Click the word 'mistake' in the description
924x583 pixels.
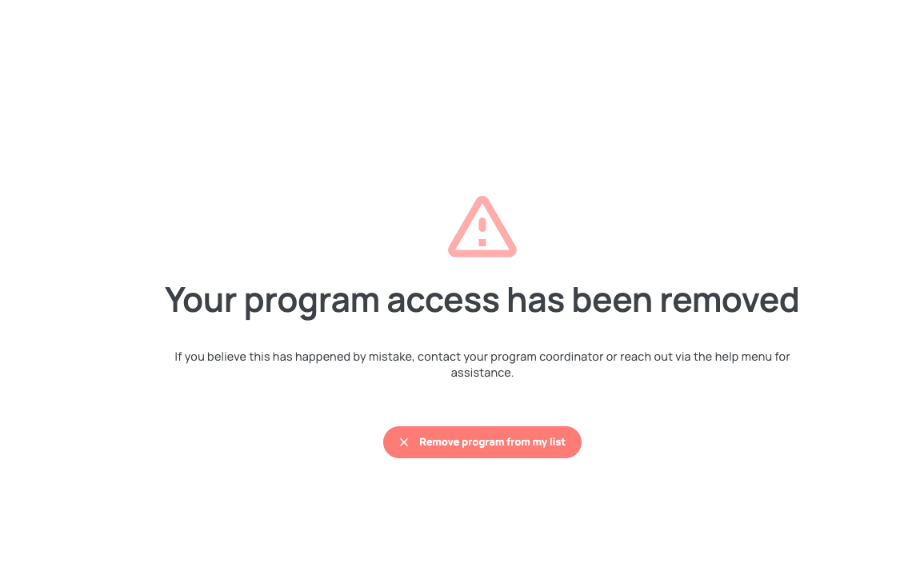pos(390,357)
